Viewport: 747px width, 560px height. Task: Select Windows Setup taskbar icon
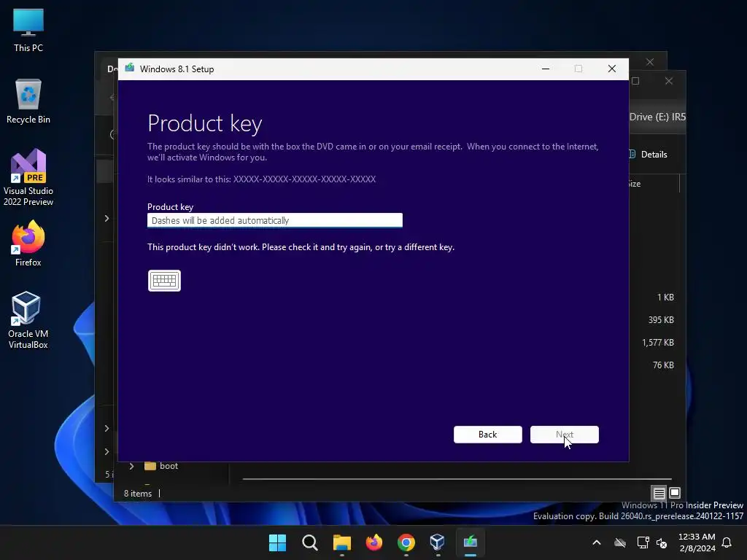[x=471, y=542]
